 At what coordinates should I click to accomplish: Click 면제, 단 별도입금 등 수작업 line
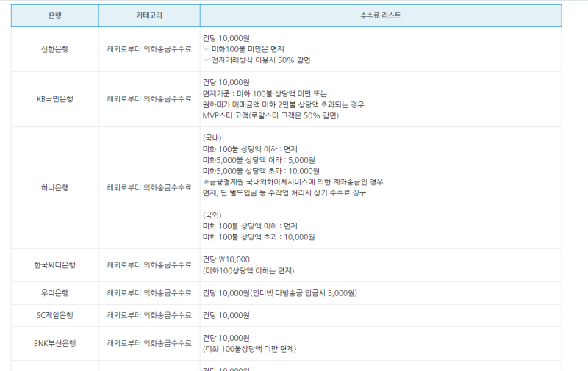tap(284, 192)
